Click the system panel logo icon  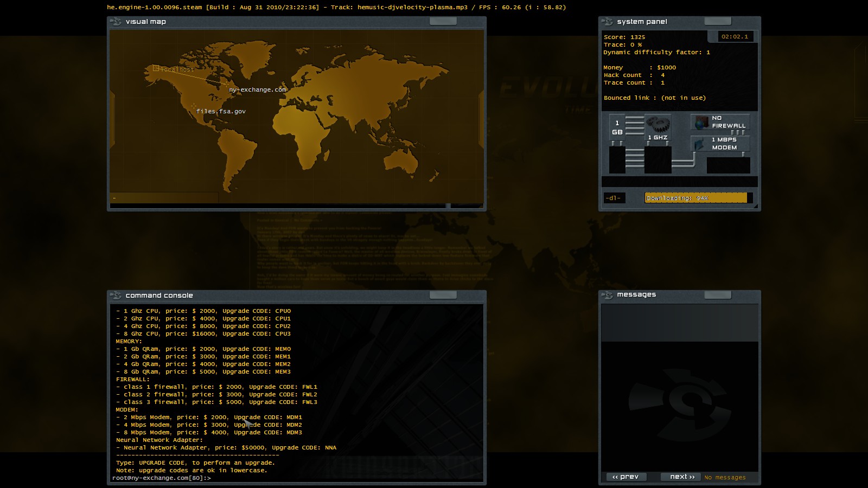tap(607, 22)
